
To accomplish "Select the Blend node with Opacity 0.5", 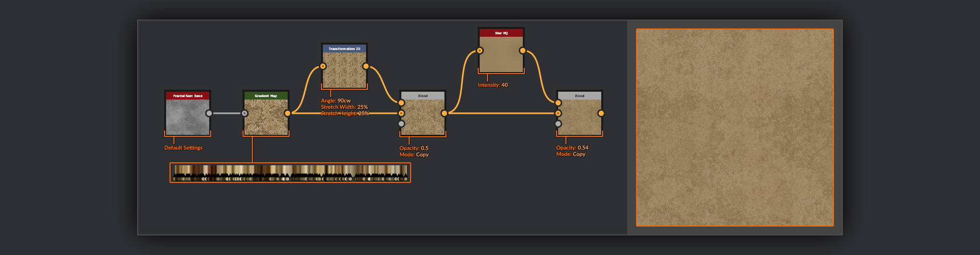I will click(423, 113).
